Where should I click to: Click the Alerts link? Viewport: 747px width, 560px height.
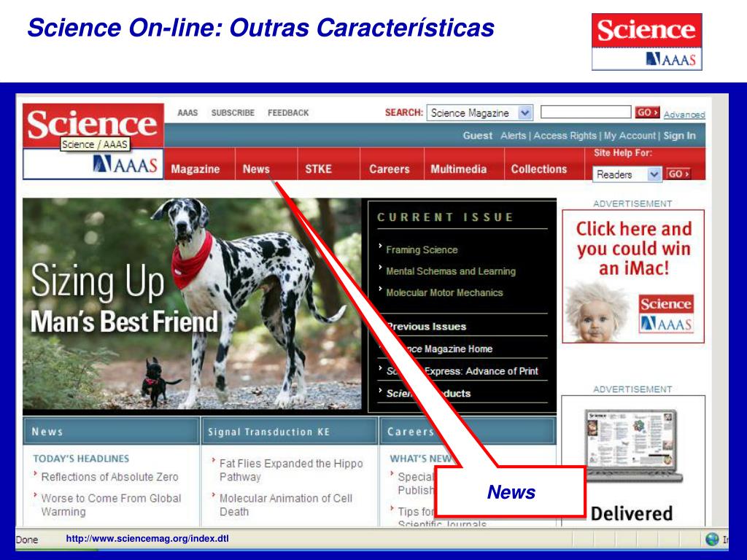513,136
